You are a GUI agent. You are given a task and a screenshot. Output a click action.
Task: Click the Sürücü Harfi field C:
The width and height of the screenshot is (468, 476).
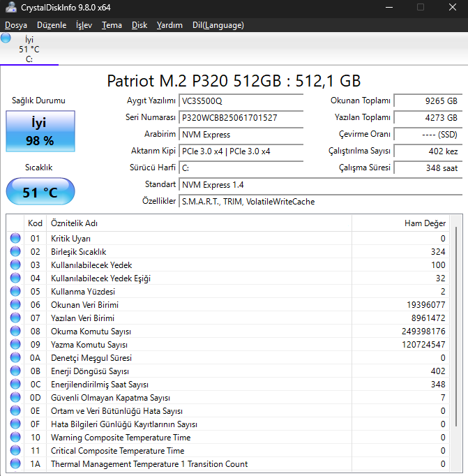pyautogui.click(x=241, y=168)
